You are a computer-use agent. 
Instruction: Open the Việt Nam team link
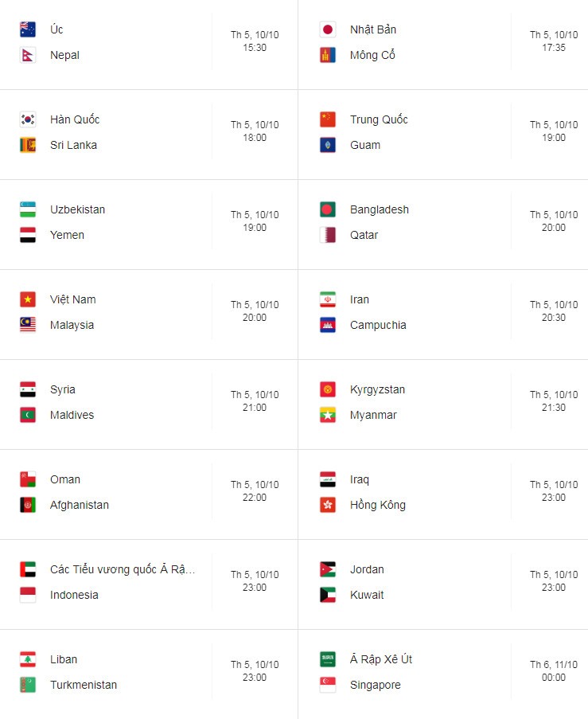(x=73, y=299)
